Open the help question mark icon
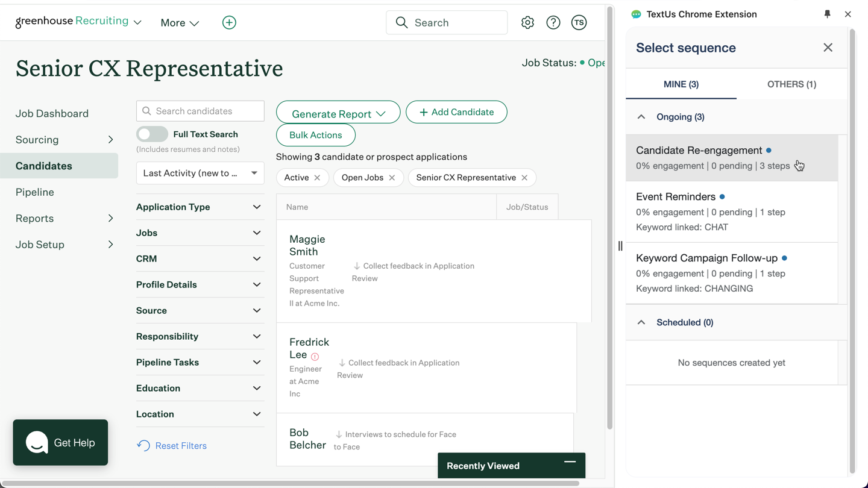Viewport: 868px width, 488px height. pos(553,23)
